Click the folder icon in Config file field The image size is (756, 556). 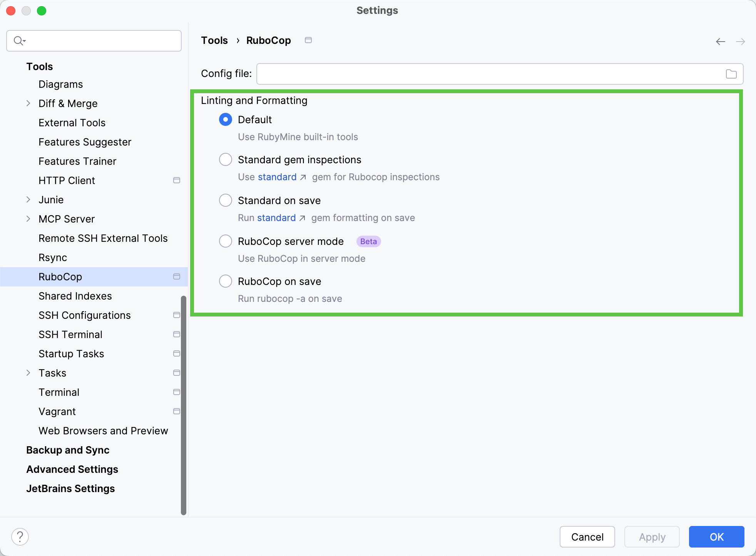[x=731, y=74]
